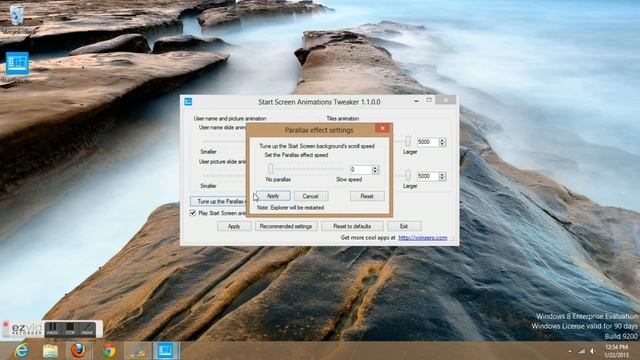Maximize the Start Screen Animations Tweaker window
The width and height of the screenshot is (640, 360).
click(x=429, y=100)
